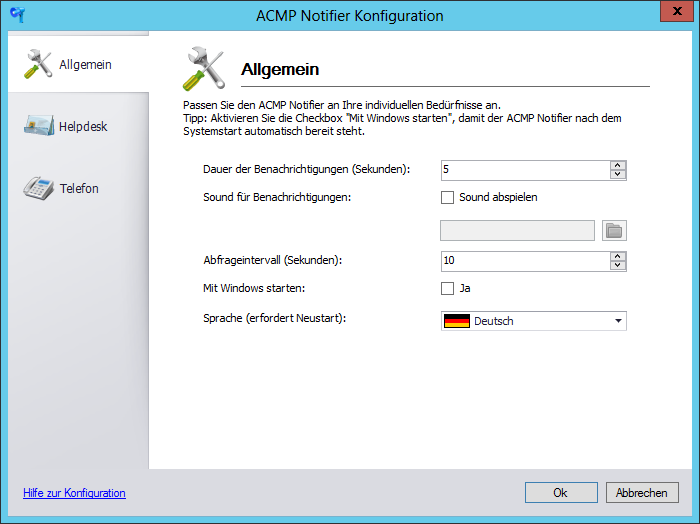Open the Helpdesk sidebar icon
The height and width of the screenshot is (524, 700).
coord(39,126)
